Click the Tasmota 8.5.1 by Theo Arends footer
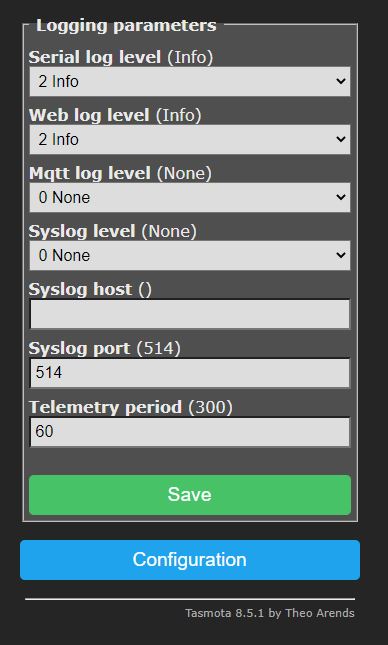This screenshot has height=645, width=388. [270, 613]
